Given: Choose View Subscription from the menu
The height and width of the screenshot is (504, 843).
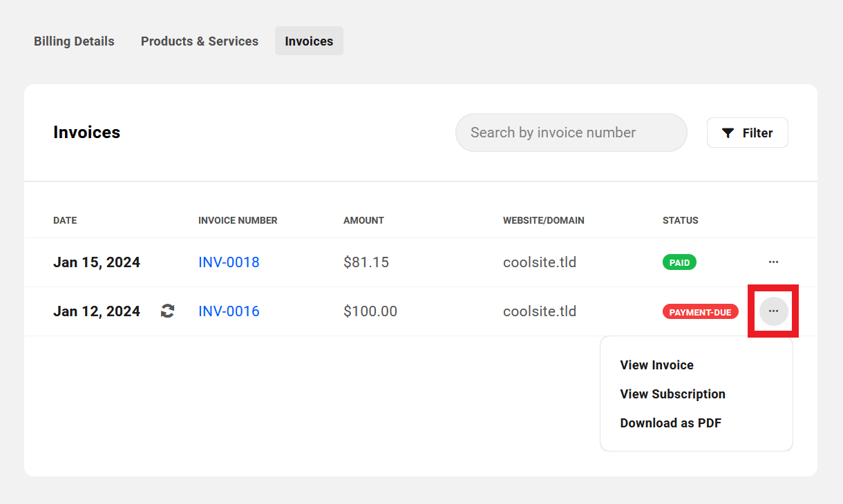Looking at the screenshot, I should 672,394.
